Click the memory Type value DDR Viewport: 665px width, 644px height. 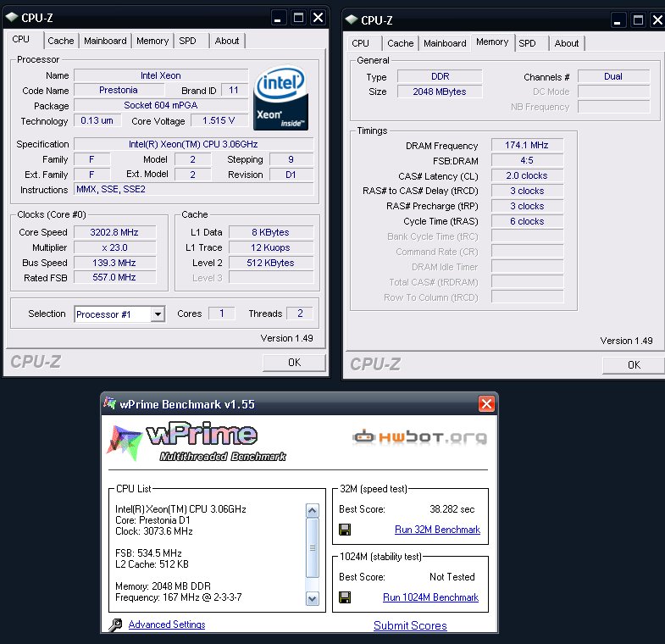440,76
